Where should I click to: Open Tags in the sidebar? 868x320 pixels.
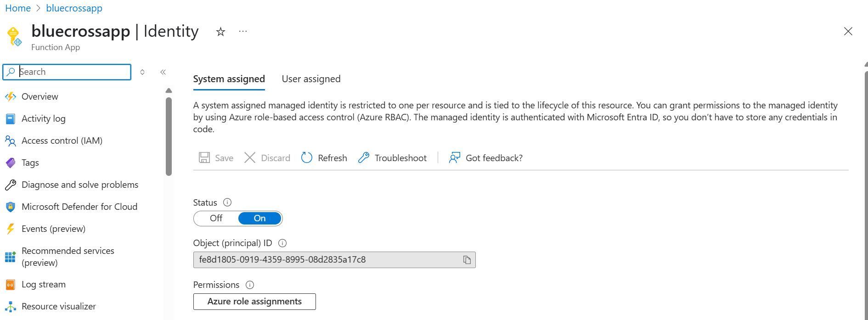tap(30, 163)
